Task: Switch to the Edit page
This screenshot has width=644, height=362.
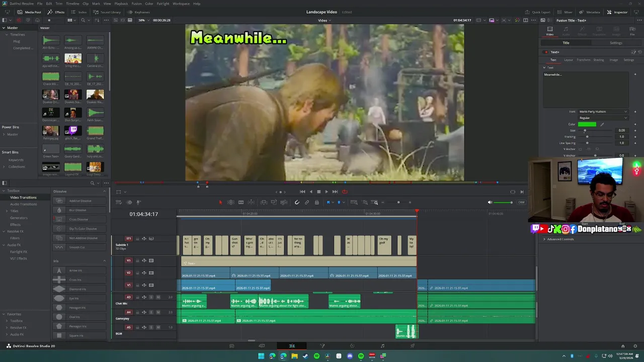Action: coord(292,346)
